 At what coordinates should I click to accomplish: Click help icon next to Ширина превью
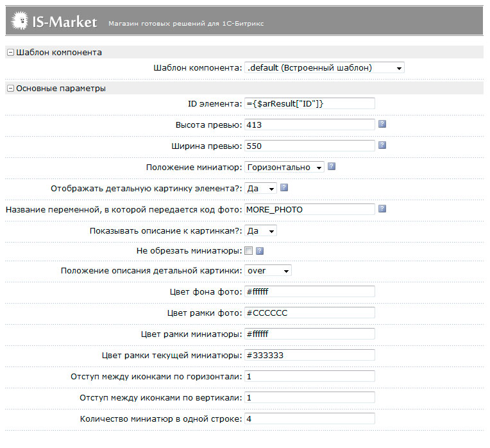click(x=382, y=146)
